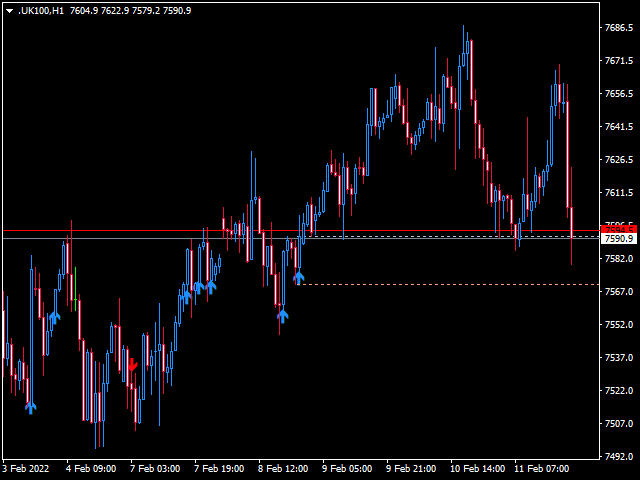Click price scale label 7626.5
This screenshot has width=640, height=480.
(x=619, y=160)
